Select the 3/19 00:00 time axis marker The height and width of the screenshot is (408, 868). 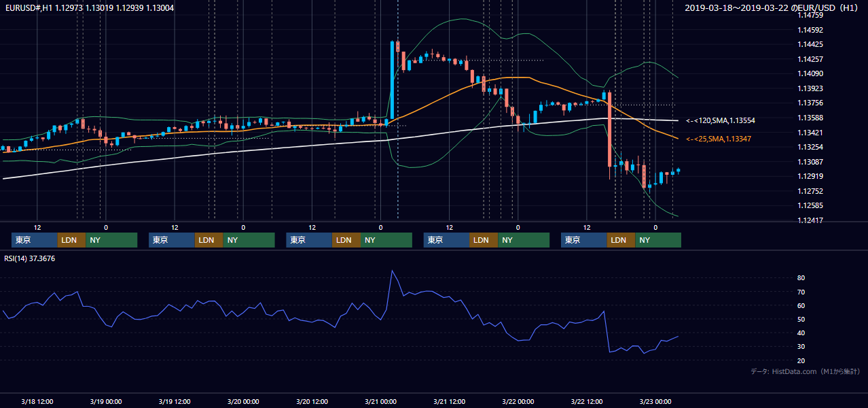point(106,401)
